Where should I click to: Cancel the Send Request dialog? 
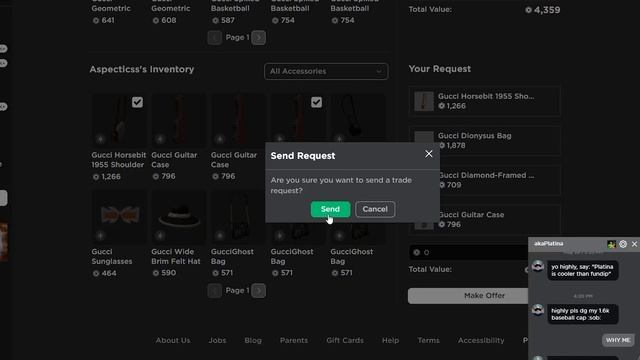pos(375,209)
